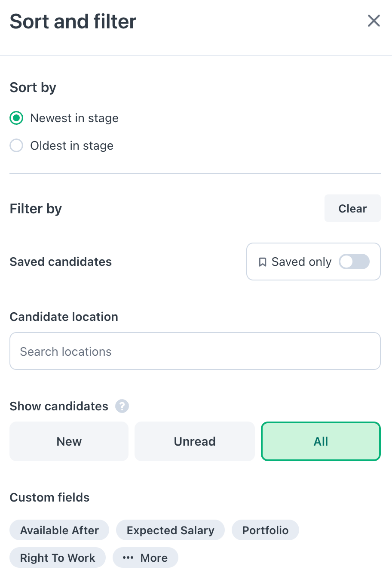Click the Saved only label text

pyautogui.click(x=301, y=262)
